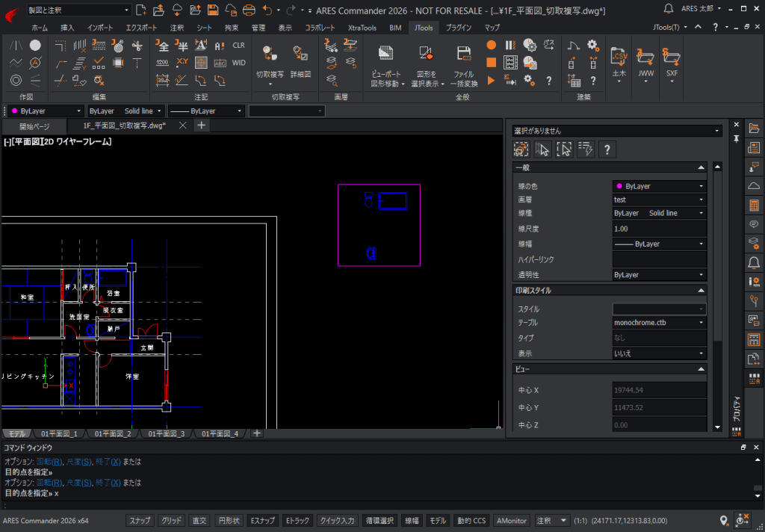Click the orange play triangle icon
Image resolution: width=765 pixels, height=532 pixels.
pos(492,80)
